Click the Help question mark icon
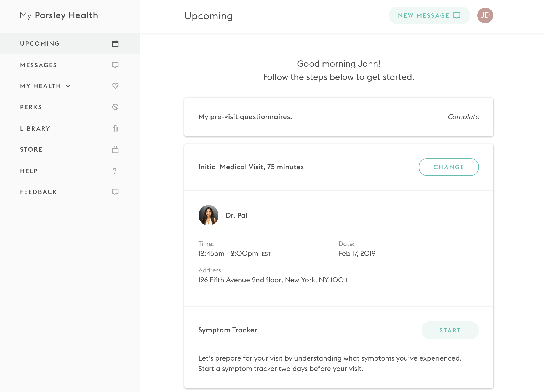Viewport: 544px width, 392px height. click(115, 171)
